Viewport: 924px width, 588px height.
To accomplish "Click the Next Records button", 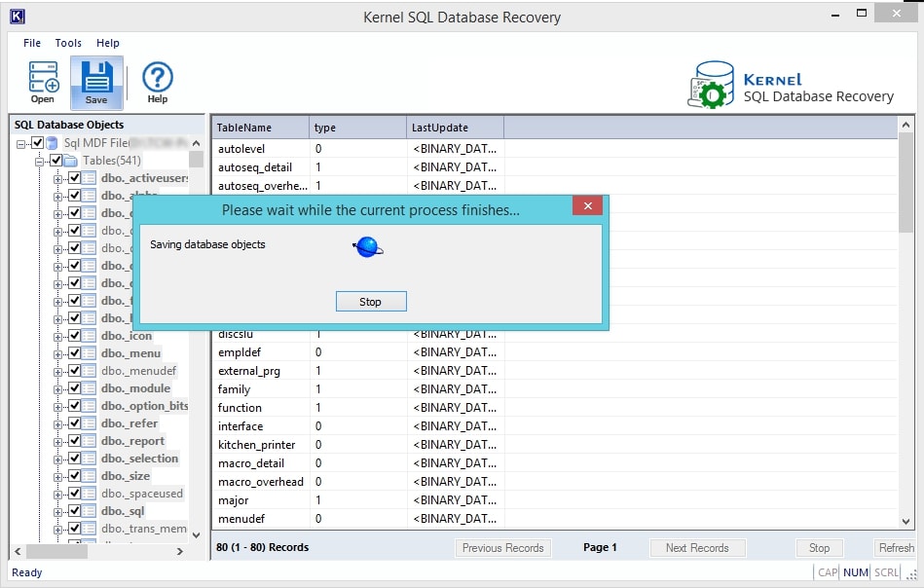I will pyautogui.click(x=697, y=548).
